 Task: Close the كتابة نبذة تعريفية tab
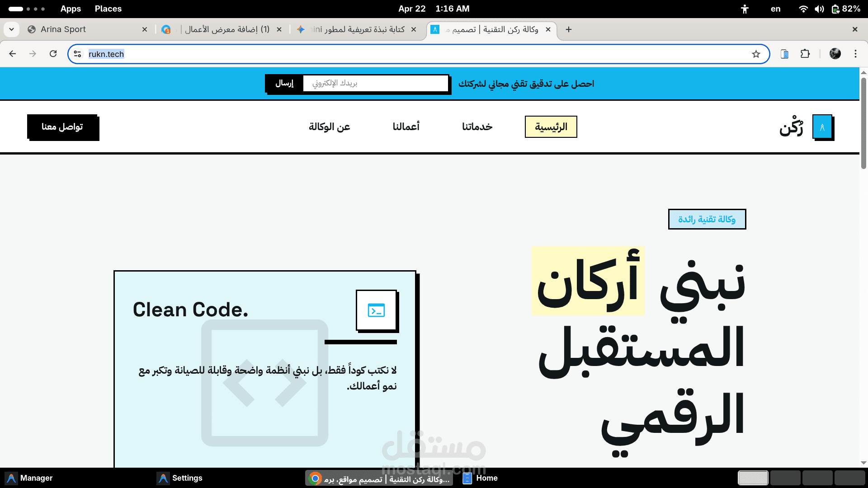[414, 29]
